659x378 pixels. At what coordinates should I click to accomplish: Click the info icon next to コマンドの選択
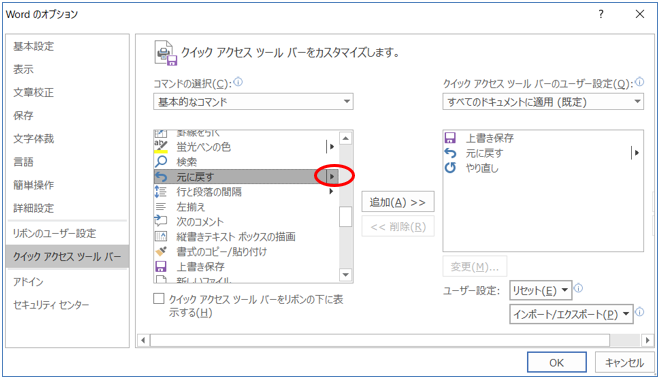pos(238,82)
